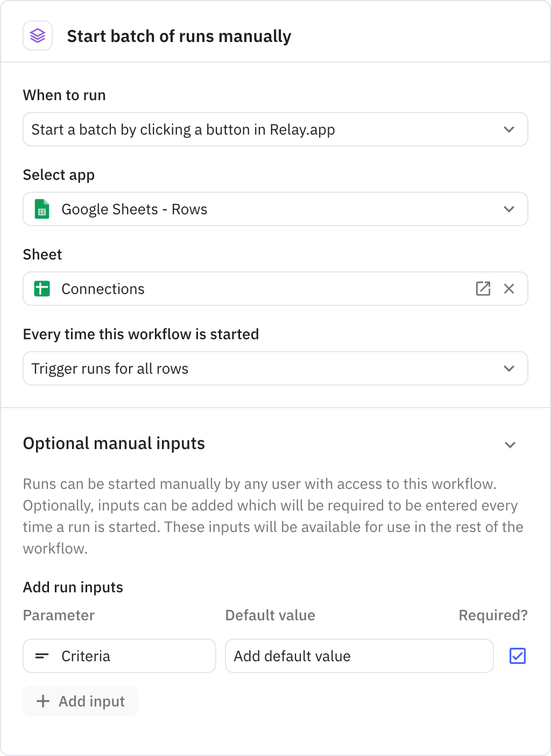551x756 pixels.
Task: Collapse the Optional manual inputs section
Action: tap(510, 445)
